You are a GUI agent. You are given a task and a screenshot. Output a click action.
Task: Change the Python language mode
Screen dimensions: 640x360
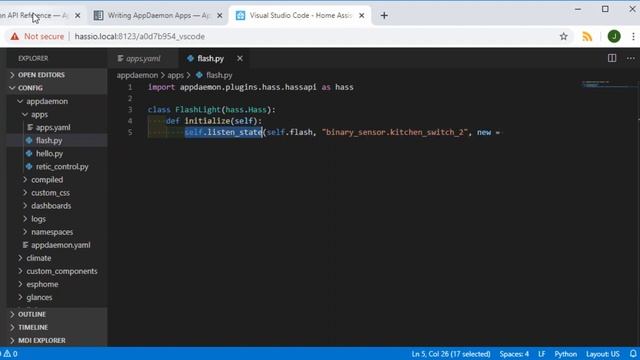pyautogui.click(x=565, y=354)
